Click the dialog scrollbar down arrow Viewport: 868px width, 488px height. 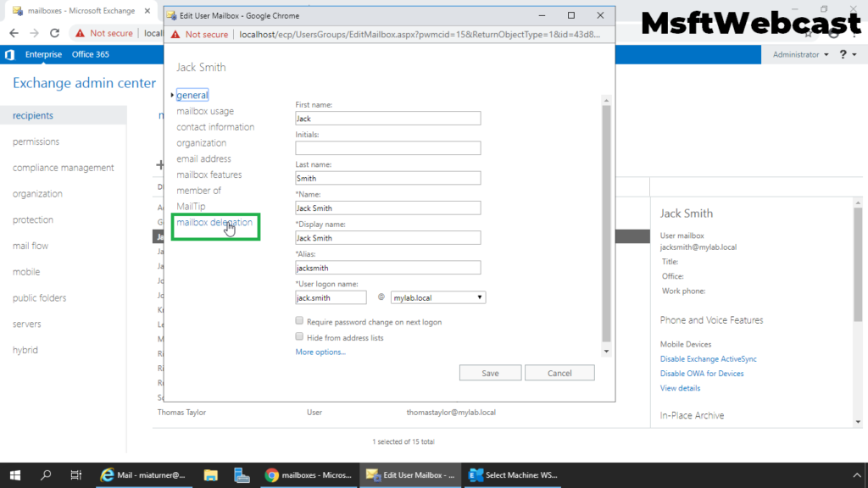point(606,352)
